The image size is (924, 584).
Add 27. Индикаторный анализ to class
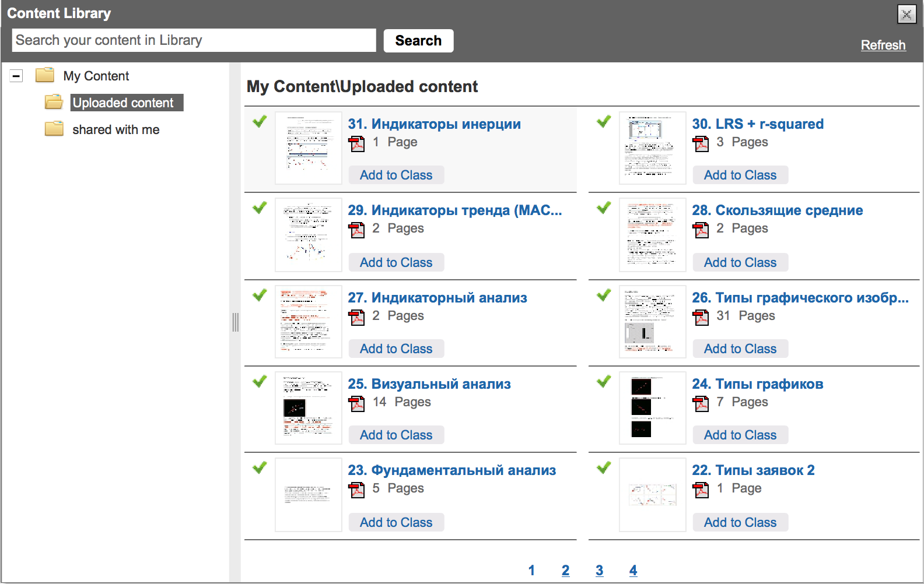396,349
